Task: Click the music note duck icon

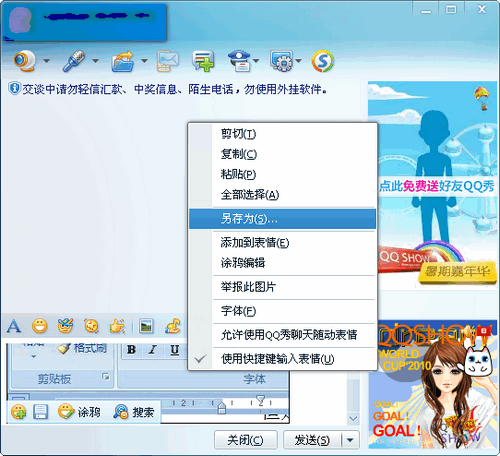Action: pos(173,326)
